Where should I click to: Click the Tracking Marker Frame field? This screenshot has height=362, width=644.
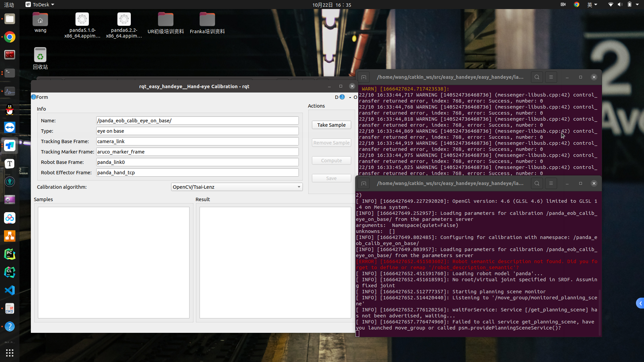click(x=197, y=152)
